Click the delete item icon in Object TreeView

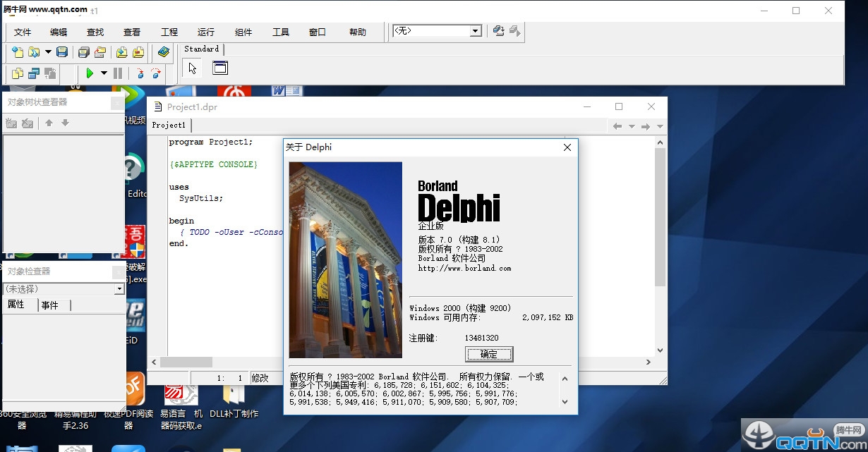(28, 123)
